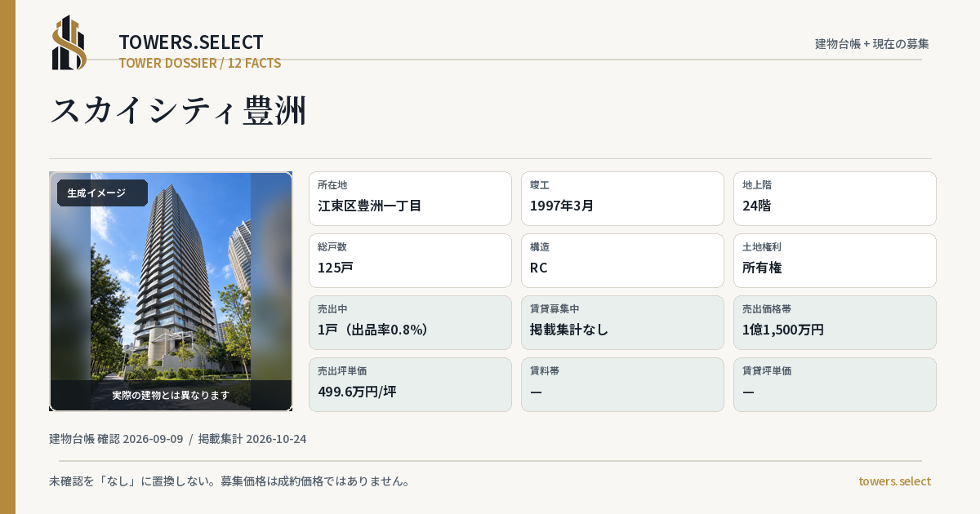Select the 総戸数 card showing 125戸
Screen dimensions: 980x514
click(410, 260)
